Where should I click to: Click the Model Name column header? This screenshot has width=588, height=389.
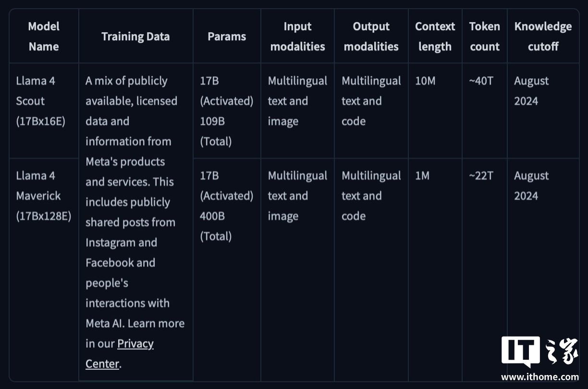[x=44, y=36]
